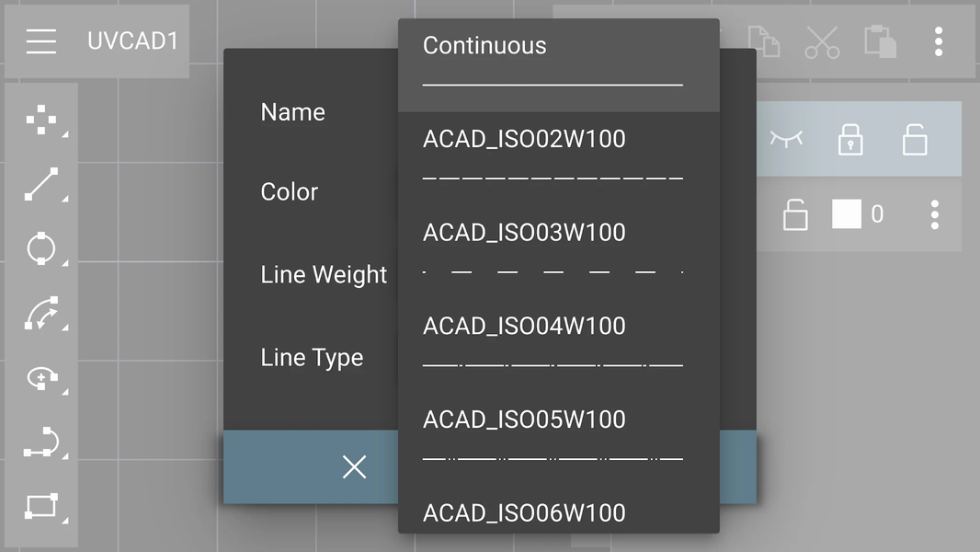This screenshot has height=552, width=980.
Task: Open layer 0 options menu
Action: coord(934,215)
